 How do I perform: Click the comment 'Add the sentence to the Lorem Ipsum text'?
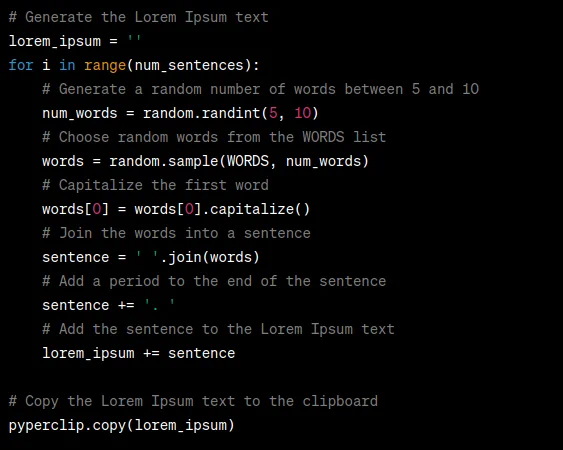coord(218,329)
